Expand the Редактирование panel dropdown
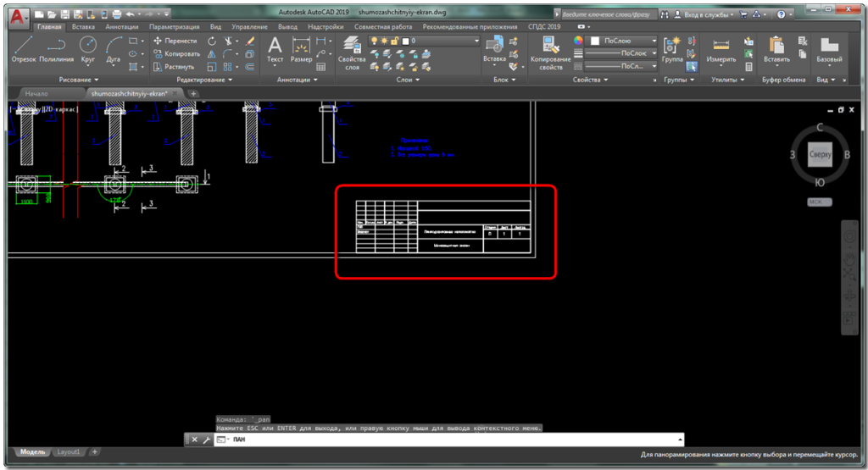 [204, 80]
